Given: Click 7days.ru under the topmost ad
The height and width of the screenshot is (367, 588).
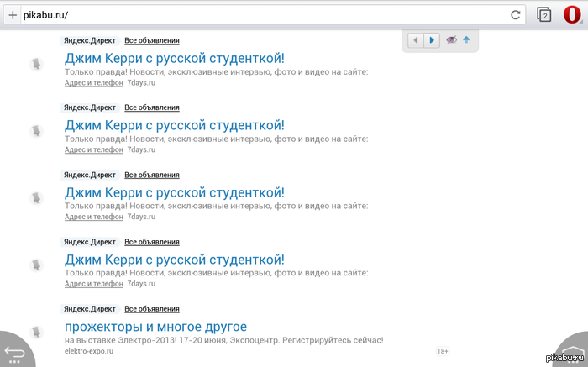Looking at the screenshot, I should point(141,83).
